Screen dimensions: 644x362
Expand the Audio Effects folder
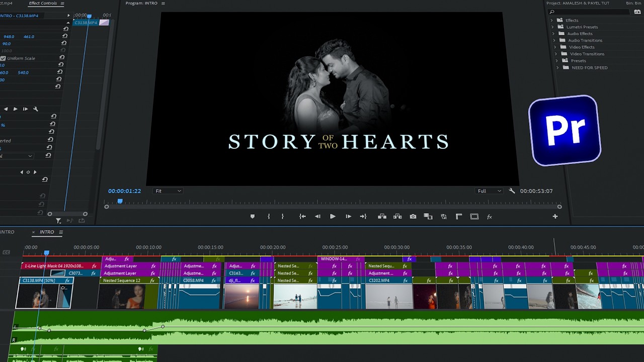pos(554,34)
